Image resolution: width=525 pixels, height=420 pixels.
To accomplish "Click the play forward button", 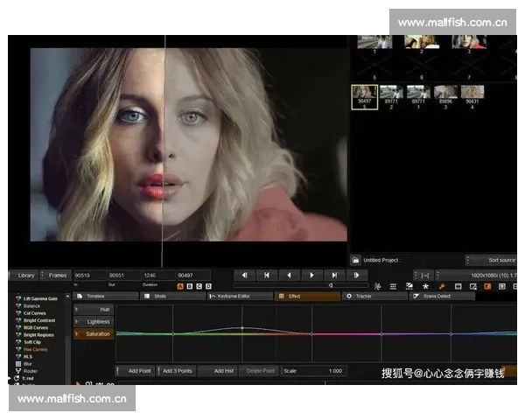I will coord(312,275).
